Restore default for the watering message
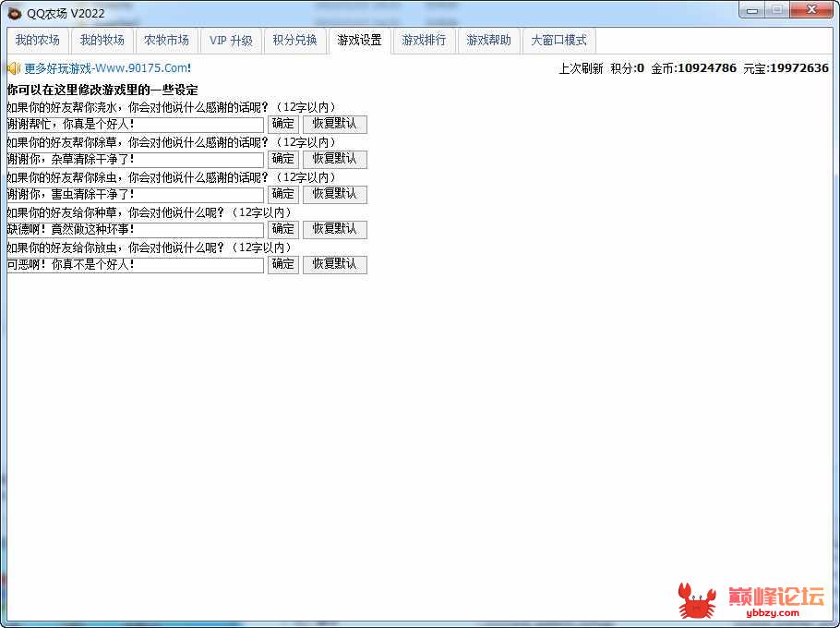Screen dimensions: 840x628 pos(335,125)
